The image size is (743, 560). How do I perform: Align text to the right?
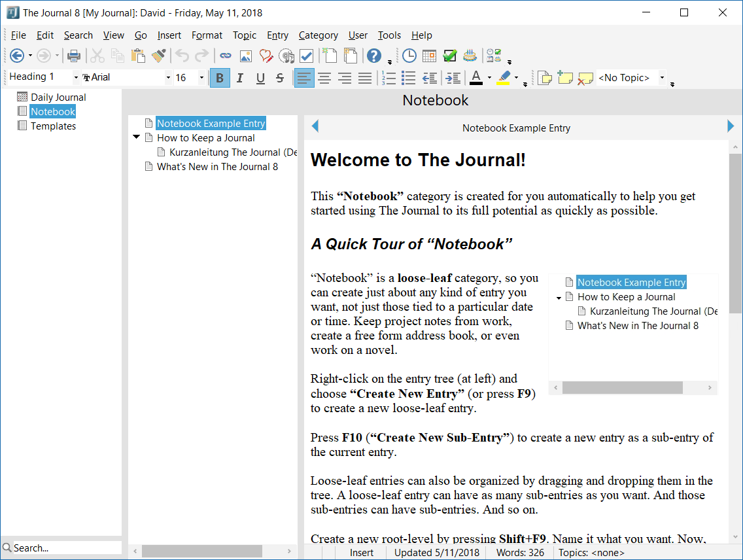(345, 78)
